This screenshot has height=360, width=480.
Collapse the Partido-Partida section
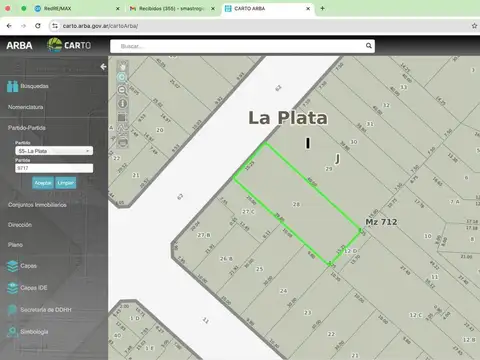click(27, 128)
